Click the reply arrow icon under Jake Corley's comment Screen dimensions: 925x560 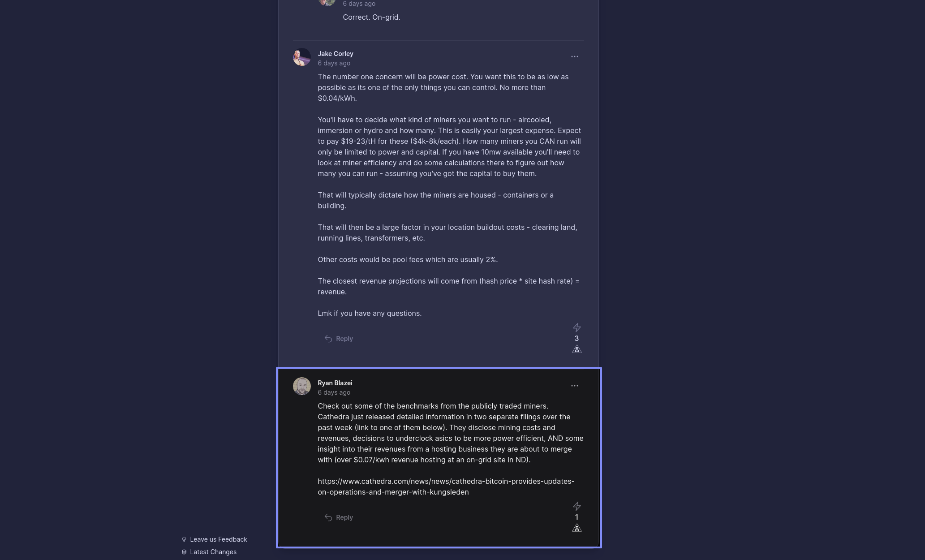(x=328, y=339)
